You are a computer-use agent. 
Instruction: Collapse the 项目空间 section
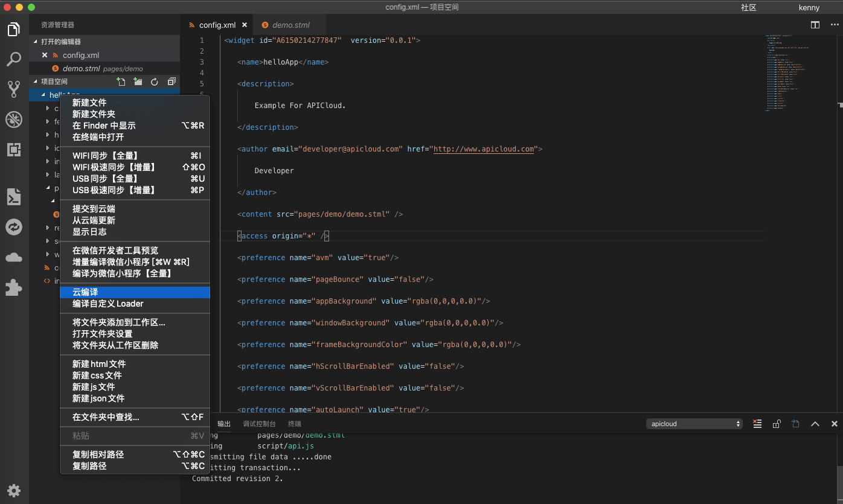(x=36, y=81)
